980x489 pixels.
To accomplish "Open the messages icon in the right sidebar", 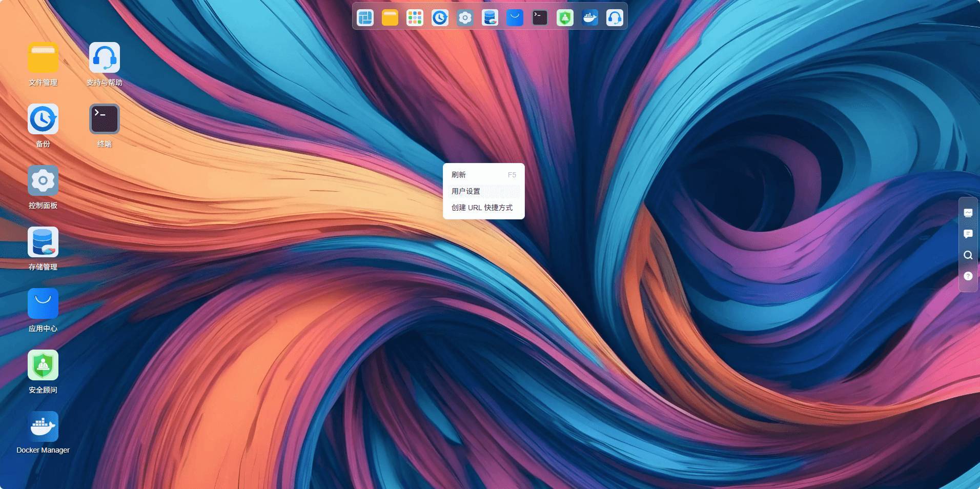I will (968, 234).
